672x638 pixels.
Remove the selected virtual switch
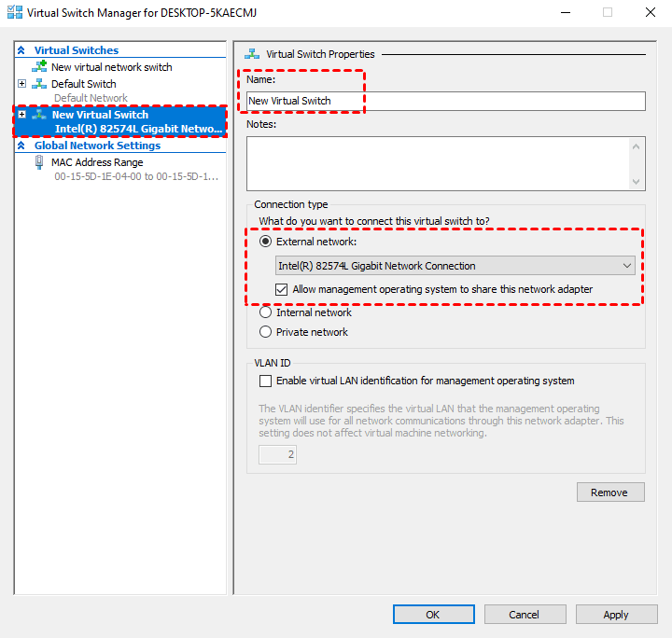pos(610,492)
